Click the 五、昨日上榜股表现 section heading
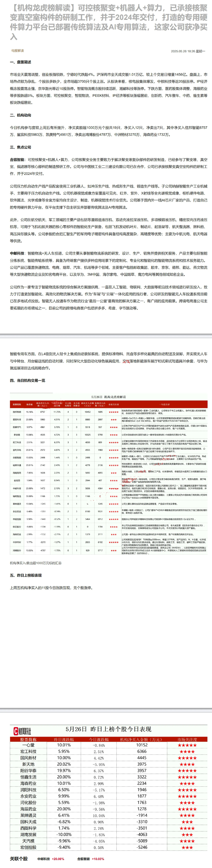 click(x=26, y=575)
